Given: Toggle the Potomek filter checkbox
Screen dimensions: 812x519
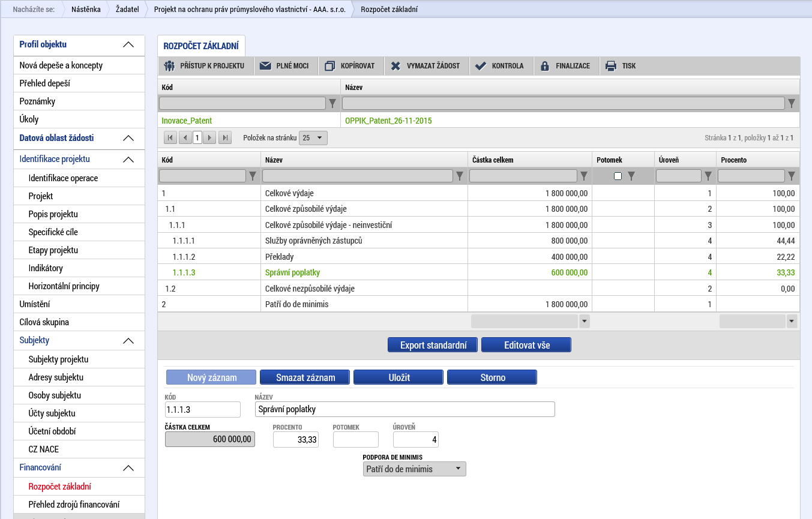Looking at the screenshot, I should (x=618, y=176).
